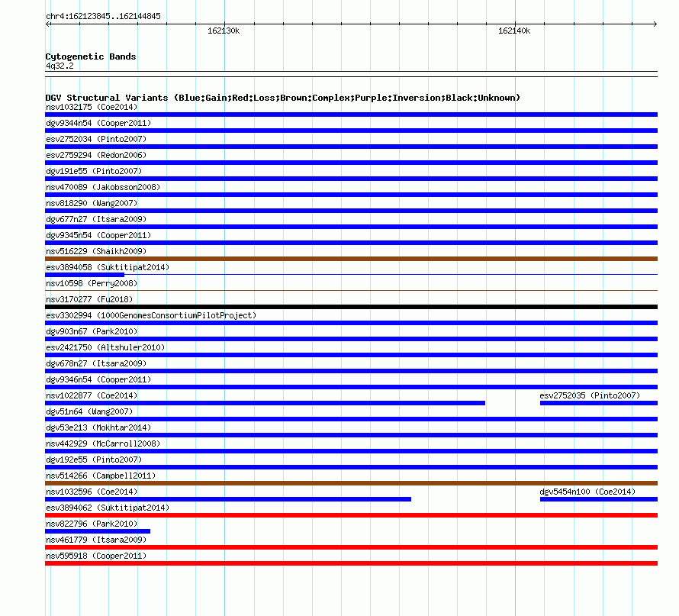Viewport: 679px width, 616px height.
Task: Click the blue bar under dgv5454n100
Action: pos(599,499)
